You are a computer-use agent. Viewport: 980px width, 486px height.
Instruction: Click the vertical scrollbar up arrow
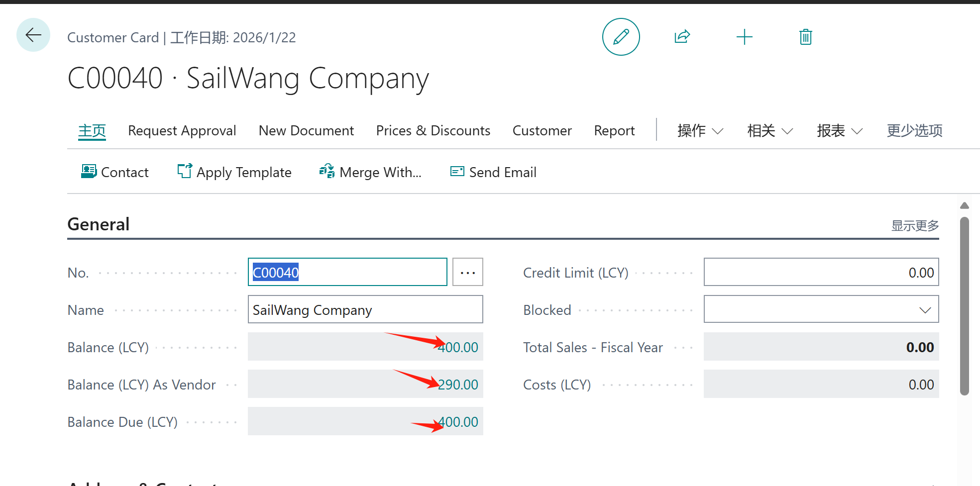pos(964,205)
